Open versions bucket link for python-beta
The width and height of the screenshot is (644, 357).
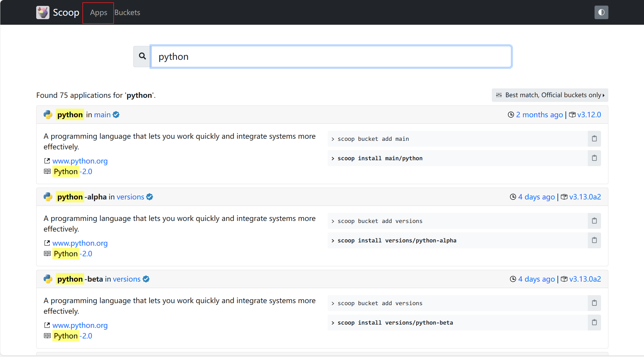pyautogui.click(x=127, y=279)
